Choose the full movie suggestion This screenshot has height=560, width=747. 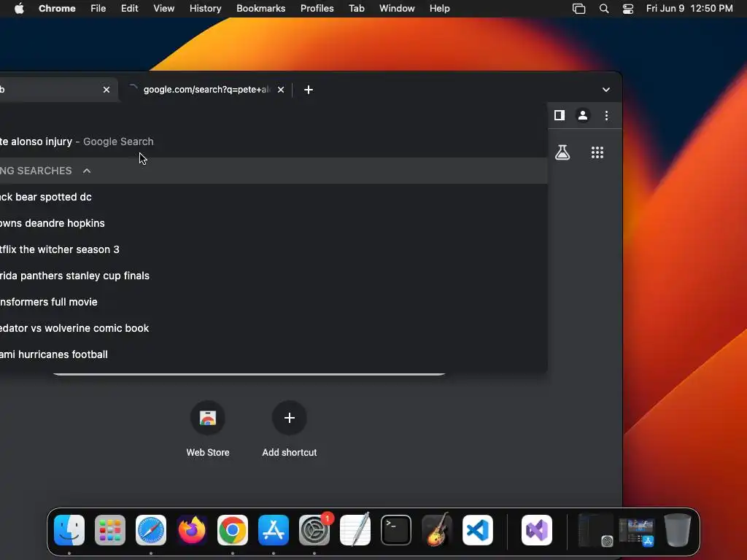coord(274,301)
